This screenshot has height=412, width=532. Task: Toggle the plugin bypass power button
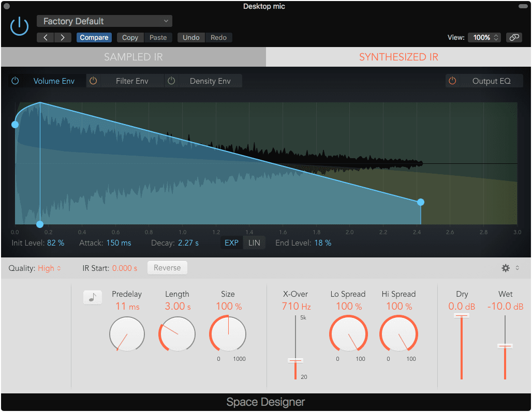pyautogui.click(x=19, y=25)
